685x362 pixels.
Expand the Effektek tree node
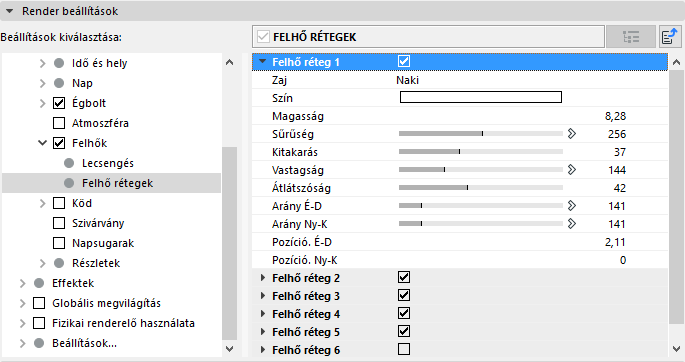coord(22,283)
